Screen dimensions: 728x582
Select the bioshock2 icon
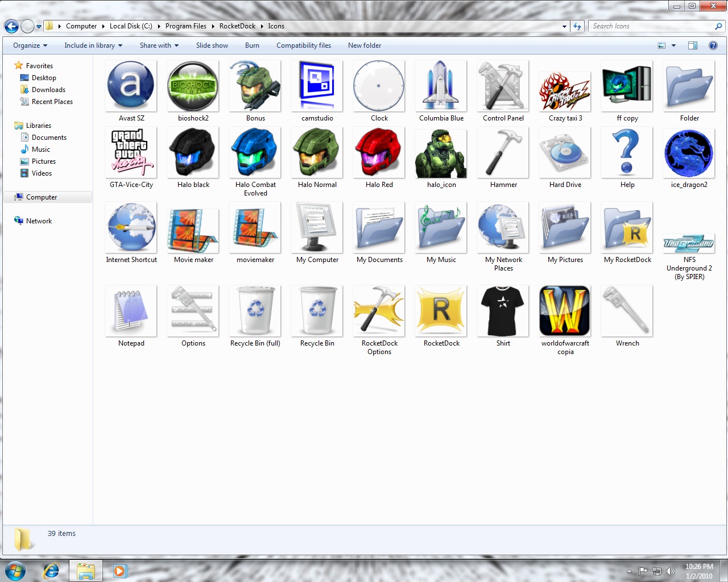click(x=192, y=86)
